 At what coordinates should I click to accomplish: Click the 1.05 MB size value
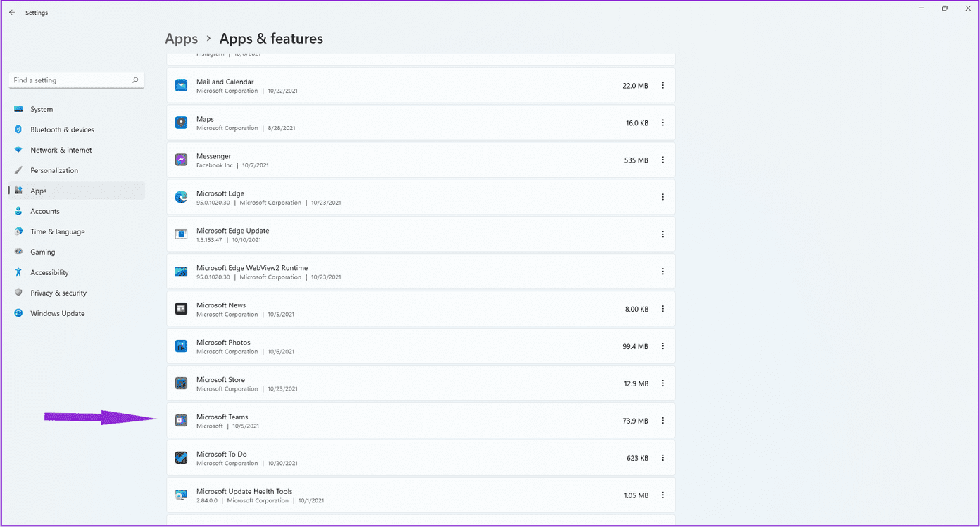point(636,495)
